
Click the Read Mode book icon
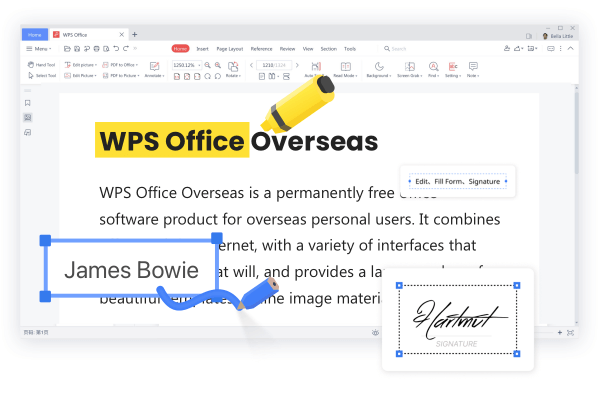[346, 67]
